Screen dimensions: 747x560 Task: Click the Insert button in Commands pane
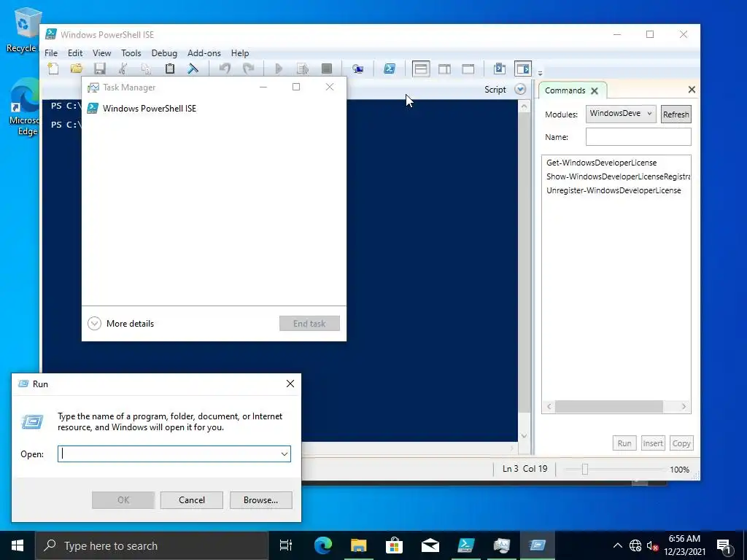[653, 443]
